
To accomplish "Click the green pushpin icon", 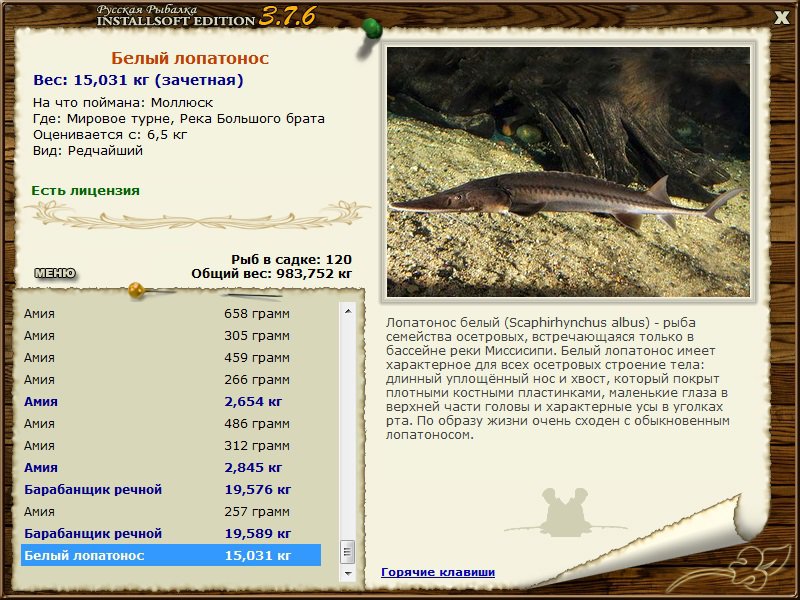I will (x=372, y=28).
